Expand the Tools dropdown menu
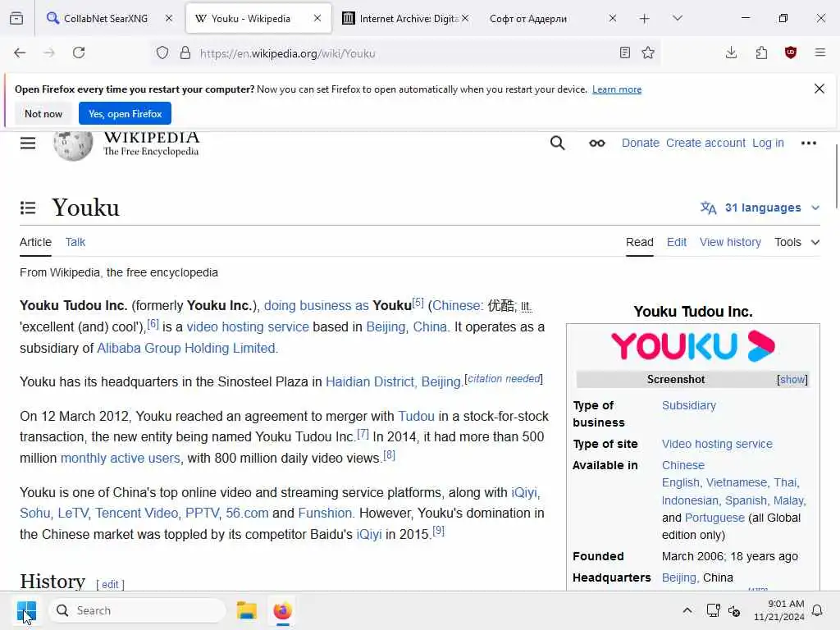This screenshot has width=840, height=630. pos(797,242)
